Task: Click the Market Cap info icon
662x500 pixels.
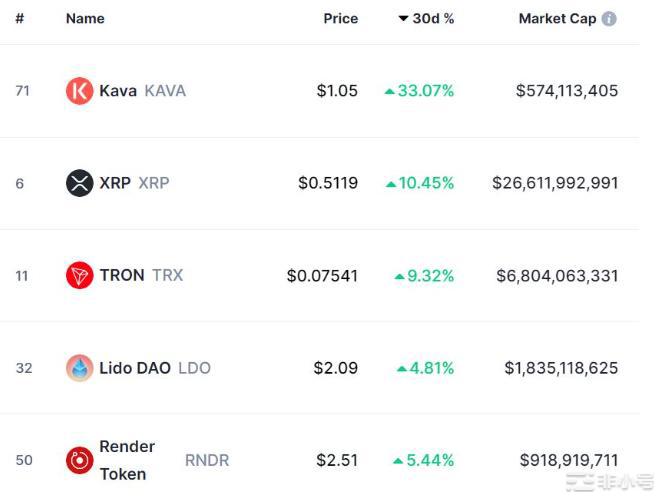Action: click(609, 19)
